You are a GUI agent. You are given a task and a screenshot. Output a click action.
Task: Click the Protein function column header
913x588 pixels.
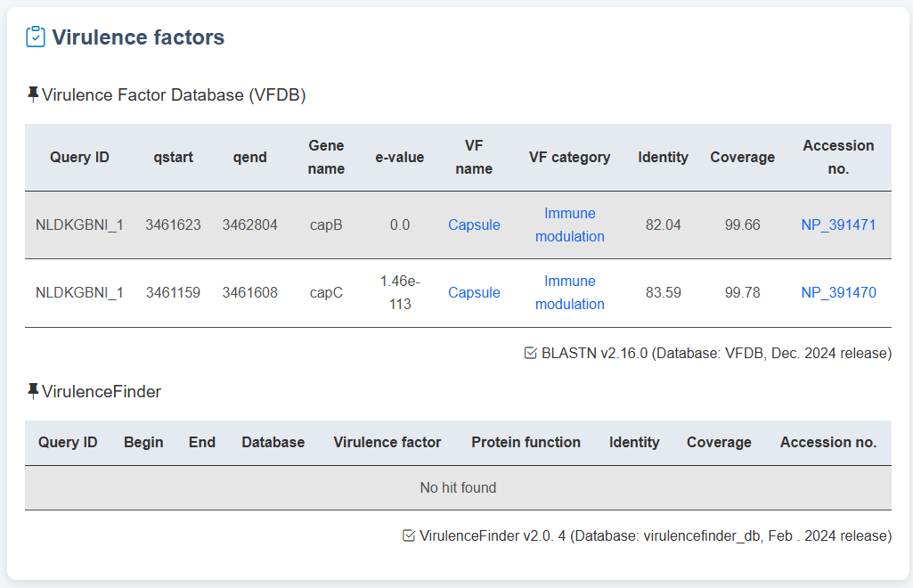point(526,443)
